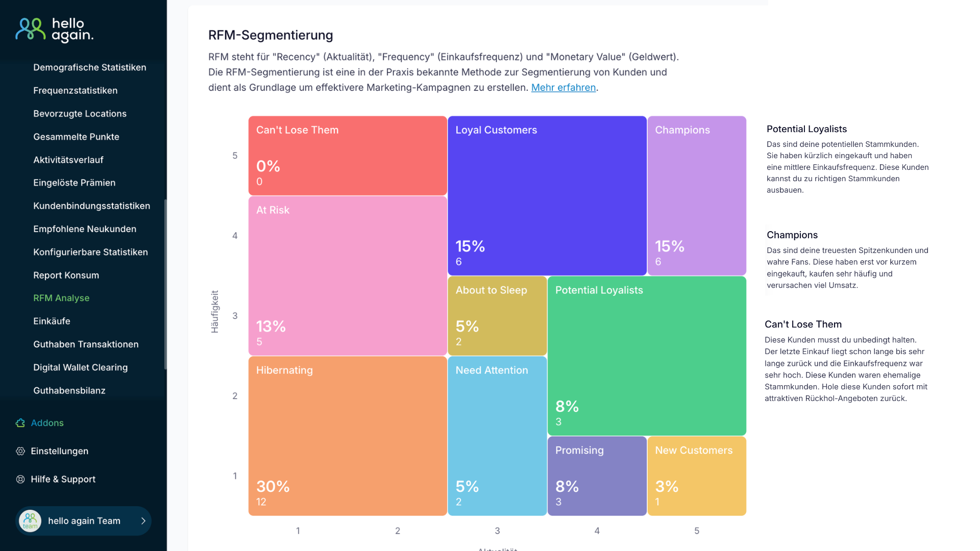Click the Loyal Customers segment tile

pyautogui.click(x=547, y=195)
